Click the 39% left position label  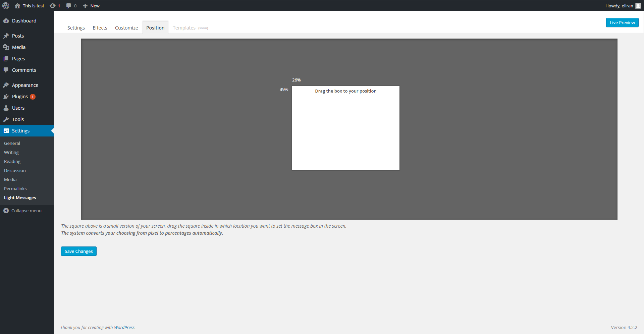pos(284,90)
